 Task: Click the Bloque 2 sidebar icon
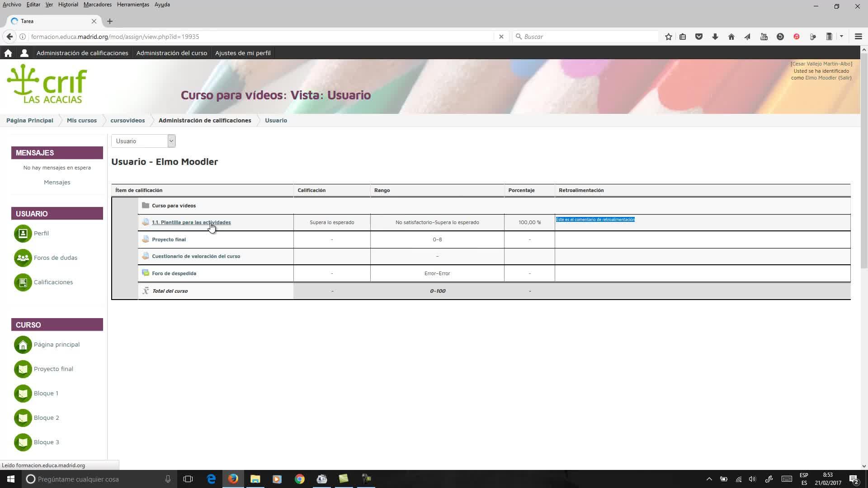click(x=23, y=418)
